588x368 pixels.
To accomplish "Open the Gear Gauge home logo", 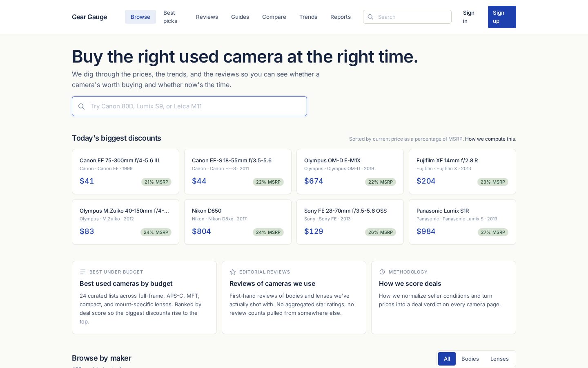I will click(x=89, y=17).
